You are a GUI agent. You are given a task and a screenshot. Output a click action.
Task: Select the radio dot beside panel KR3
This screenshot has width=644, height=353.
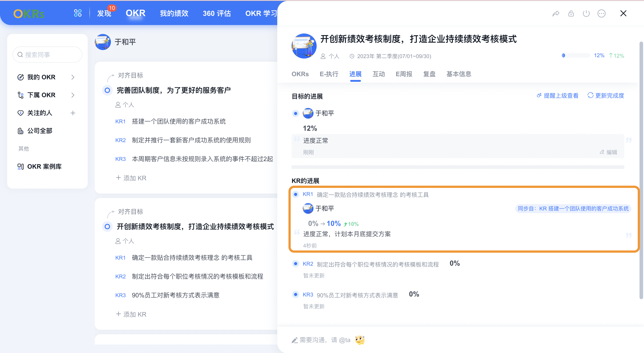295,294
